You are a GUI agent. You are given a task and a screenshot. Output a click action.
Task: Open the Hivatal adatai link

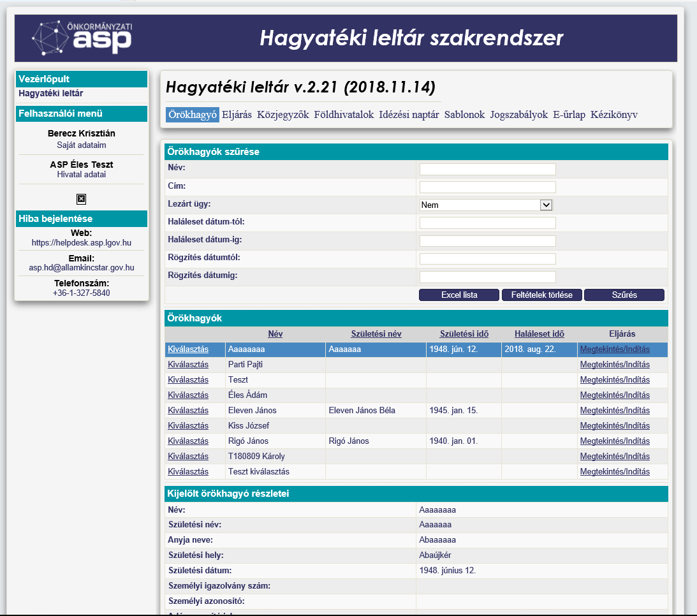click(82, 175)
